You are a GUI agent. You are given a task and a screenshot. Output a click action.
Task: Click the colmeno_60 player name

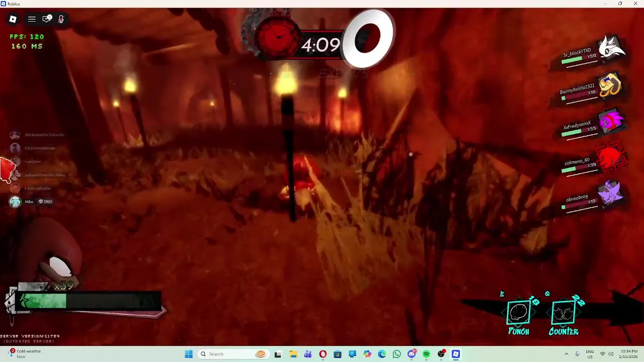577,161
